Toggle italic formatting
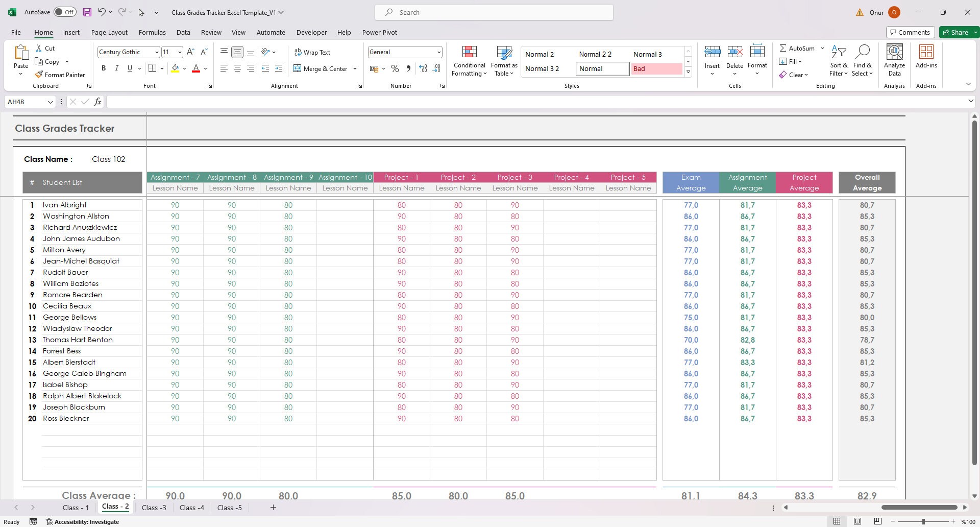Viewport: 980px width, 527px height. coord(116,68)
